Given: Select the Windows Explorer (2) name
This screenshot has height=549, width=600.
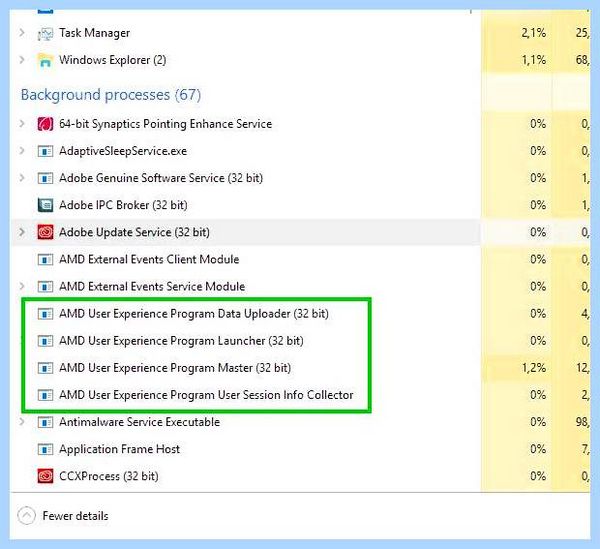Looking at the screenshot, I should (112, 60).
